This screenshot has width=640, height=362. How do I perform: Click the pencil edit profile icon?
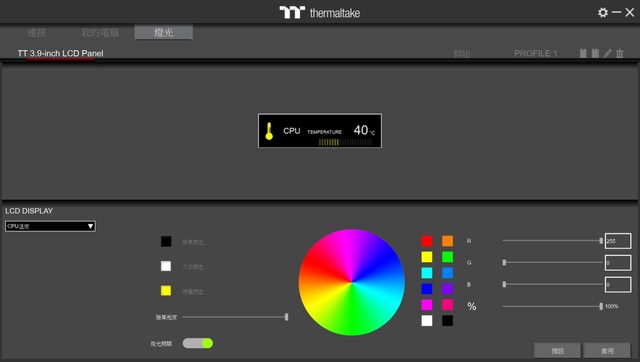point(608,53)
